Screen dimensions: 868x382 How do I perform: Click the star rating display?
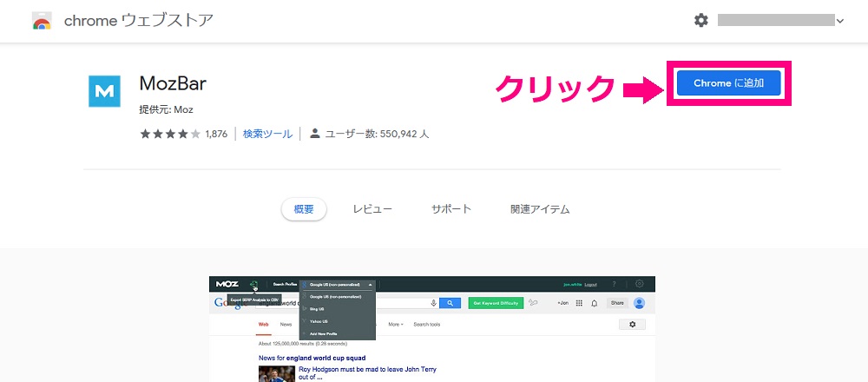[x=170, y=134]
